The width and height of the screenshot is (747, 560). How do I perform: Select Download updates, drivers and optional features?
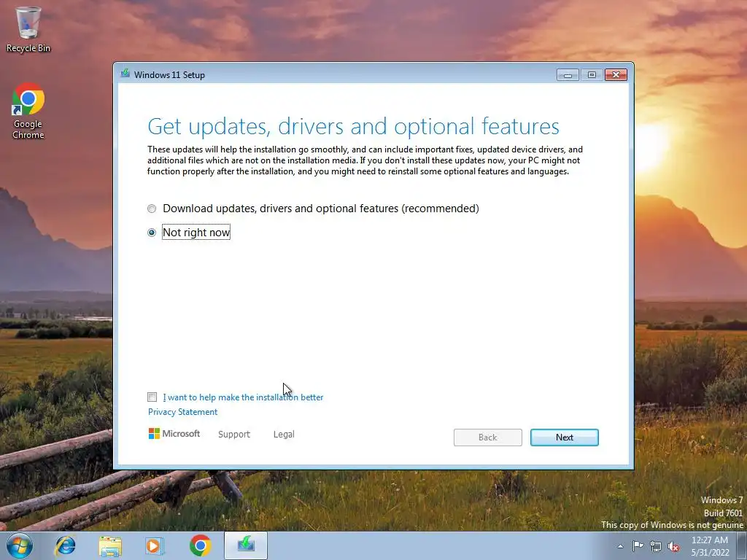tap(152, 209)
